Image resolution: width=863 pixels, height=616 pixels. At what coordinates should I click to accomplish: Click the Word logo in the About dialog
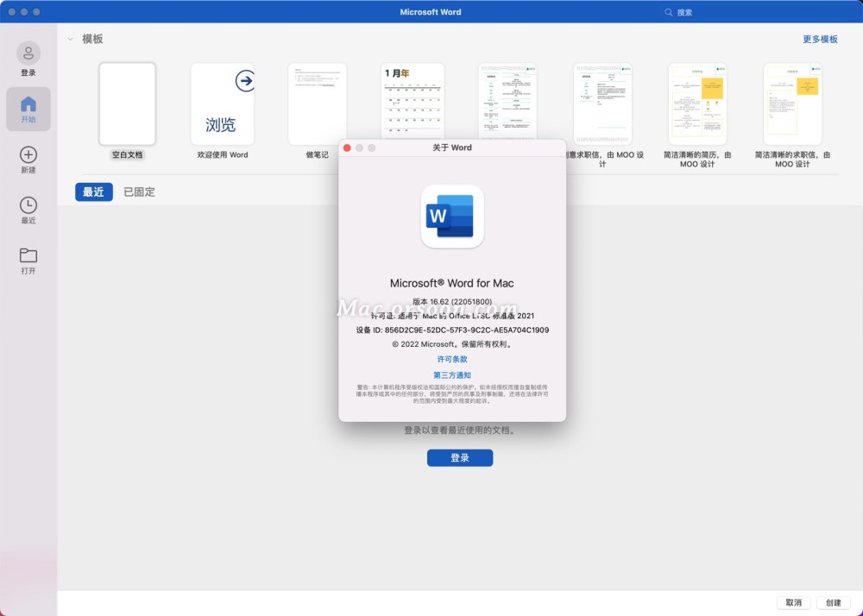pos(451,218)
